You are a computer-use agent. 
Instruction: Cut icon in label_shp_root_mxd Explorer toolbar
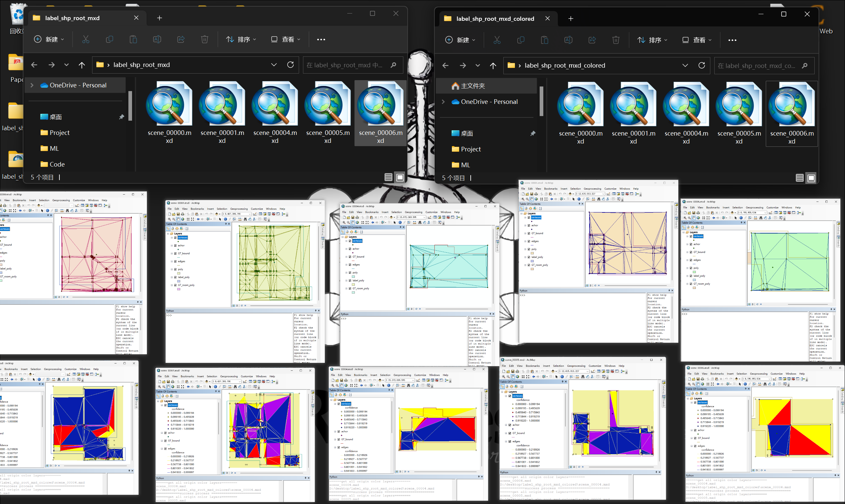(x=85, y=39)
